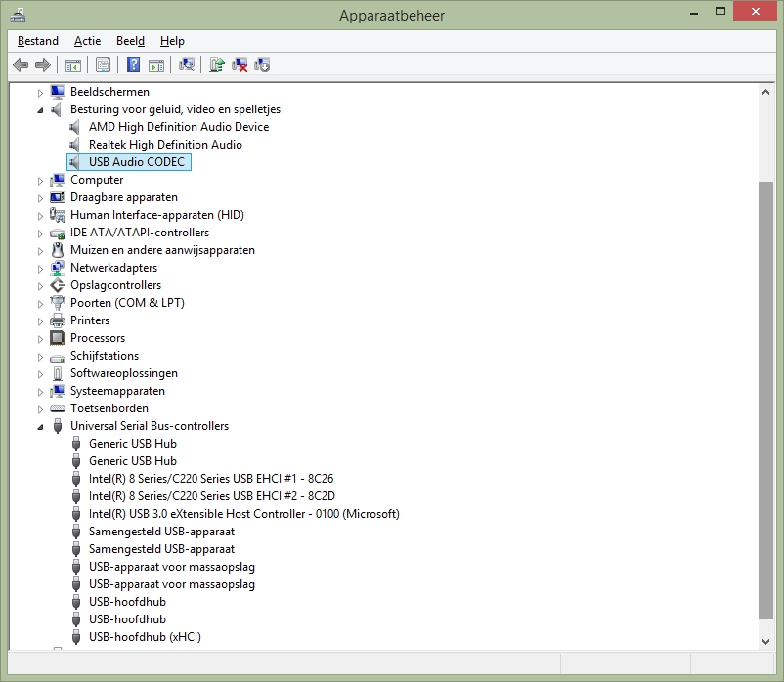This screenshot has width=784, height=682.
Task: Scan for hardware changes icon
Action: coord(187,64)
